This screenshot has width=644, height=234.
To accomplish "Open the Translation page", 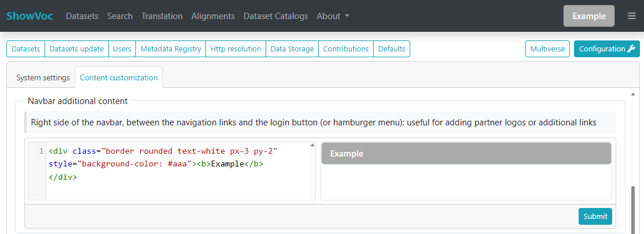I will coord(162,16).
